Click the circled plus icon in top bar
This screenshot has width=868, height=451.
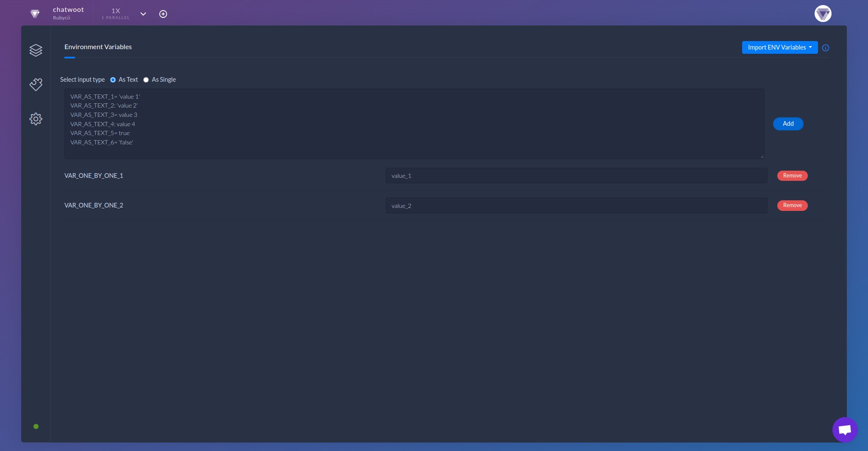pyautogui.click(x=163, y=14)
